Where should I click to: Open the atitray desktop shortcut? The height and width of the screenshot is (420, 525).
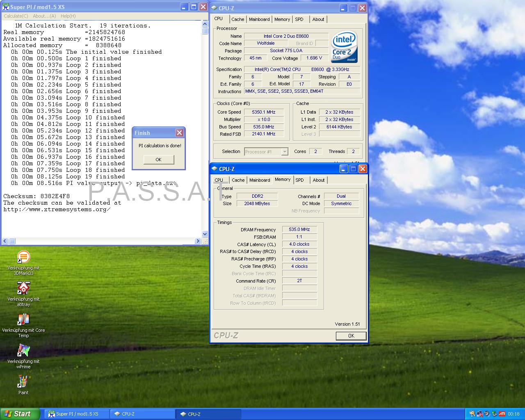pos(23,288)
